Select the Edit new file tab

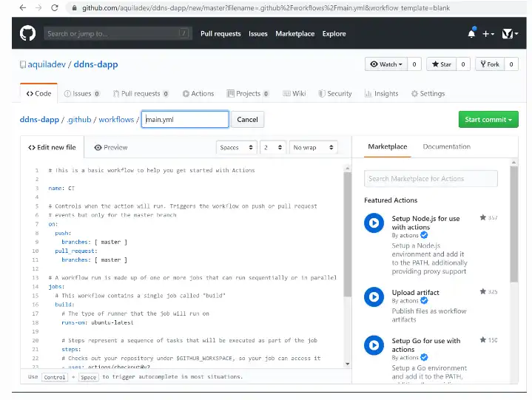[x=52, y=147]
